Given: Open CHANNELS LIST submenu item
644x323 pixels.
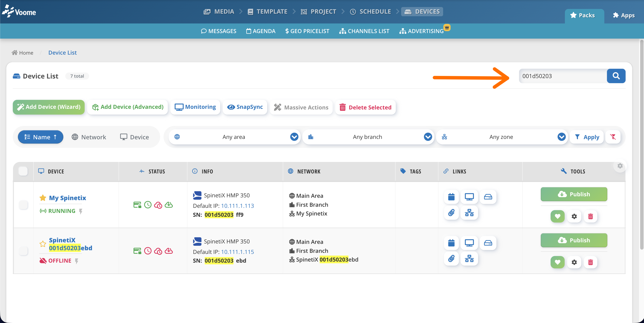Looking at the screenshot, I should point(364,31).
